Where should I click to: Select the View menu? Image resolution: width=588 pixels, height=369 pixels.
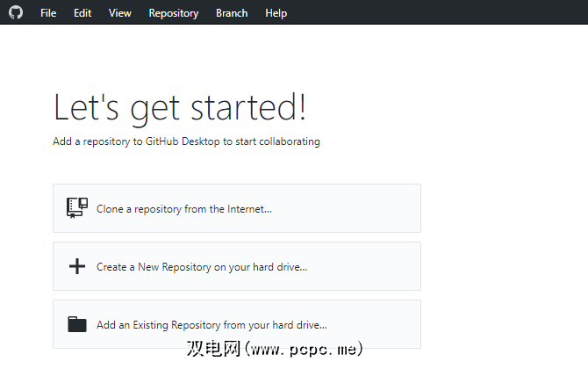(x=120, y=13)
